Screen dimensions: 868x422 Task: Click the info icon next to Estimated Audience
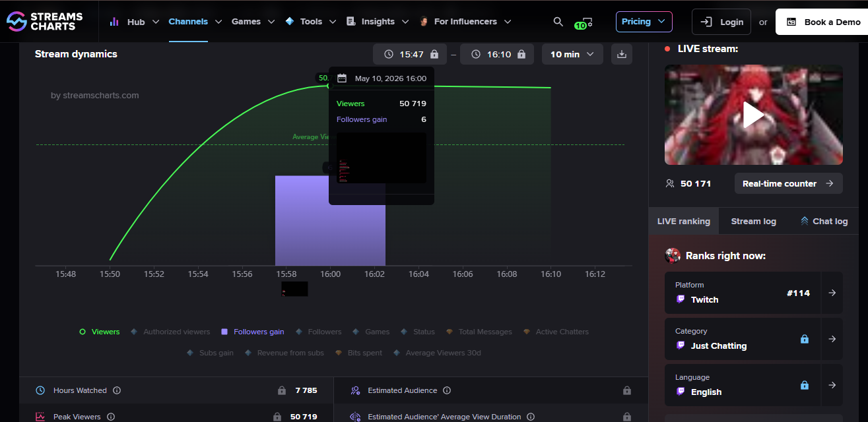pos(447,390)
